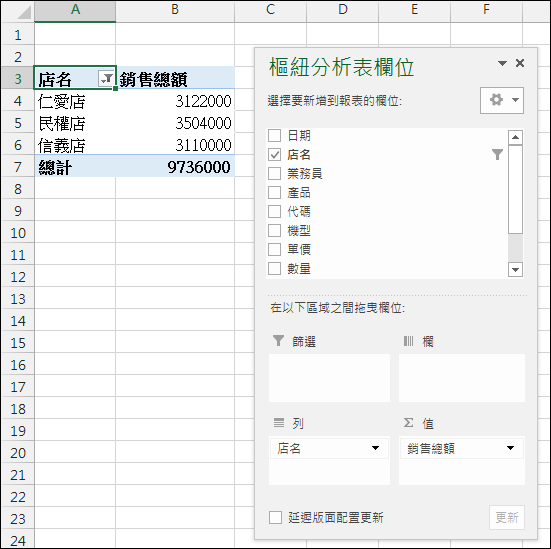
Task: Click the field list scroll down arrow
Action: pyautogui.click(x=515, y=270)
